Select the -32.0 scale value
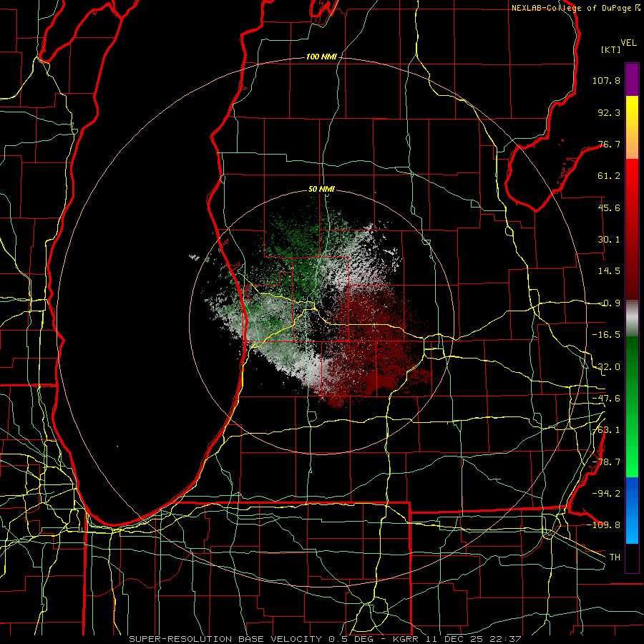The image size is (644, 644). [606, 367]
